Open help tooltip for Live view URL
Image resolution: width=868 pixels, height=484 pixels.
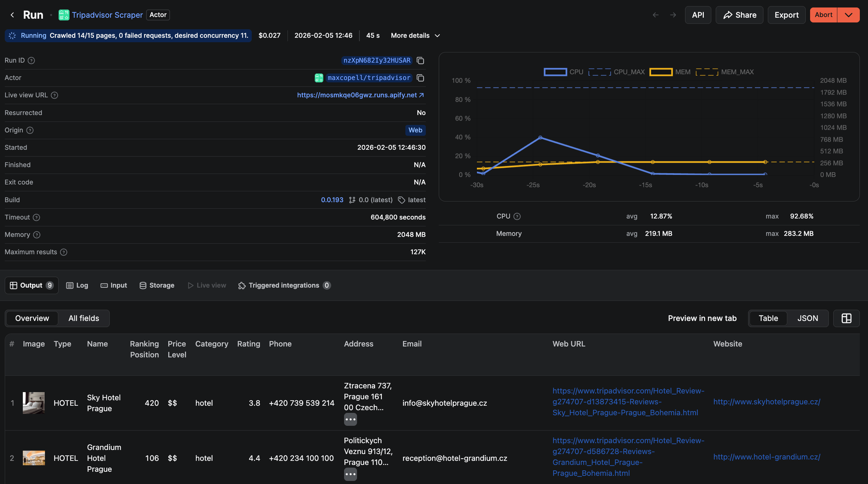point(55,95)
